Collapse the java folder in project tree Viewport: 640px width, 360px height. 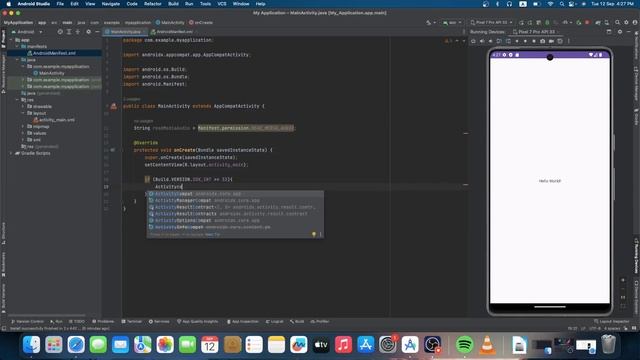tap(18, 60)
